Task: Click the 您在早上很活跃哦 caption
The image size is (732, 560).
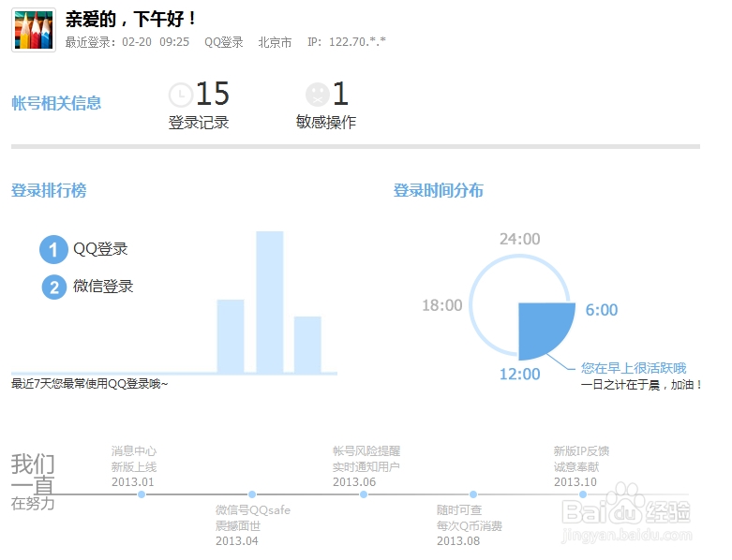Action: coord(634,368)
